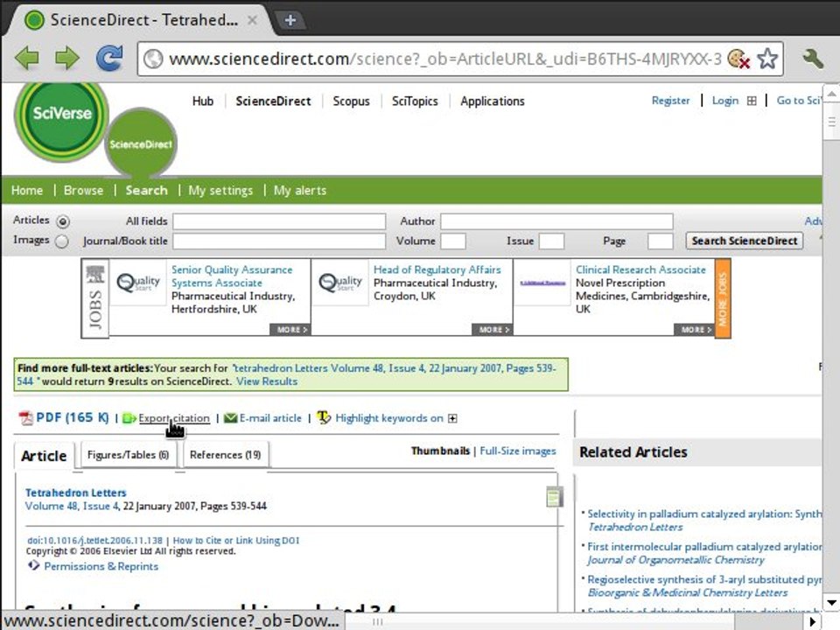Click the horizontal scrollbar right arrow
840x630 pixels.
[x=812, y=622]
